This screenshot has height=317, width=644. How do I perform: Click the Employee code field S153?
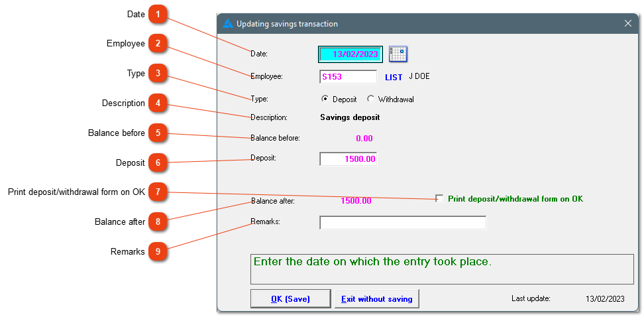point(348,76)
